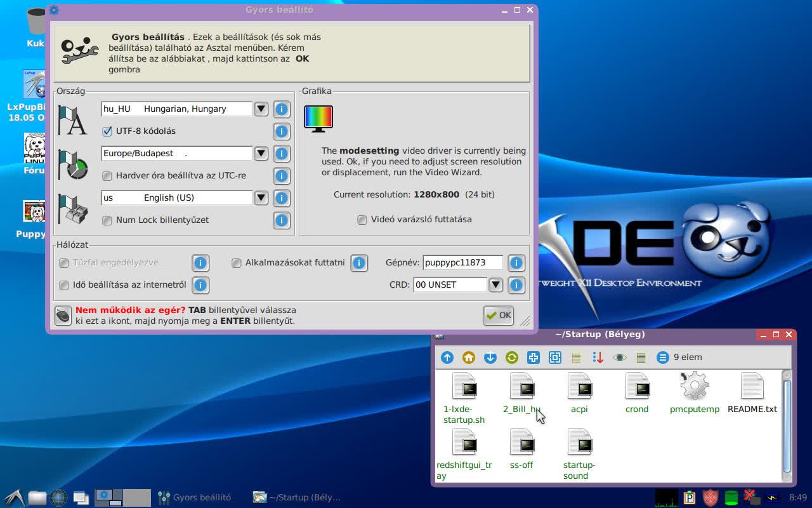Switch to the second desktop in pager
The image size is (812, 508).
click(x=136, y=497)
